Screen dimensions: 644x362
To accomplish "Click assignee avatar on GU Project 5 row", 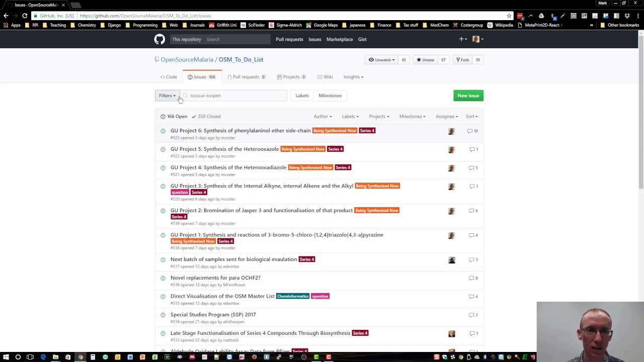I will [451, 150].
